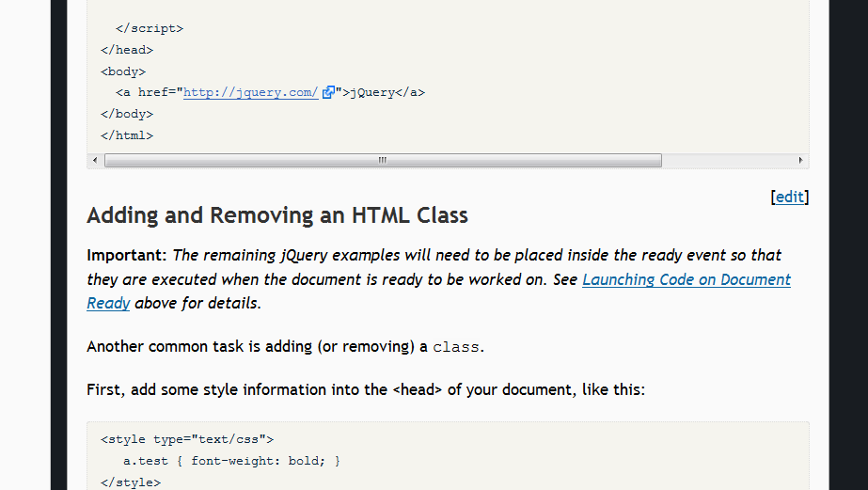Open the http://jquery.com/ link in the code
Viewport: 868px width, 490px height.
250,93
